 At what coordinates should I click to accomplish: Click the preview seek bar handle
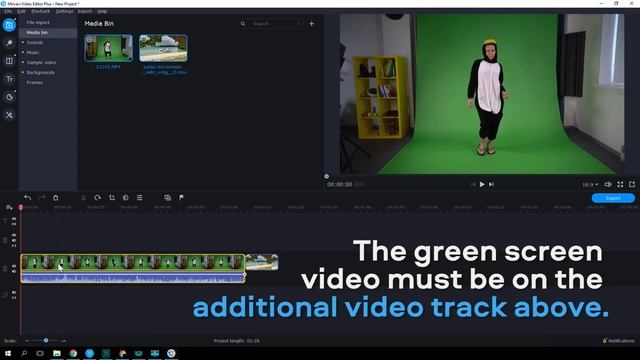[x=327, y=176]
